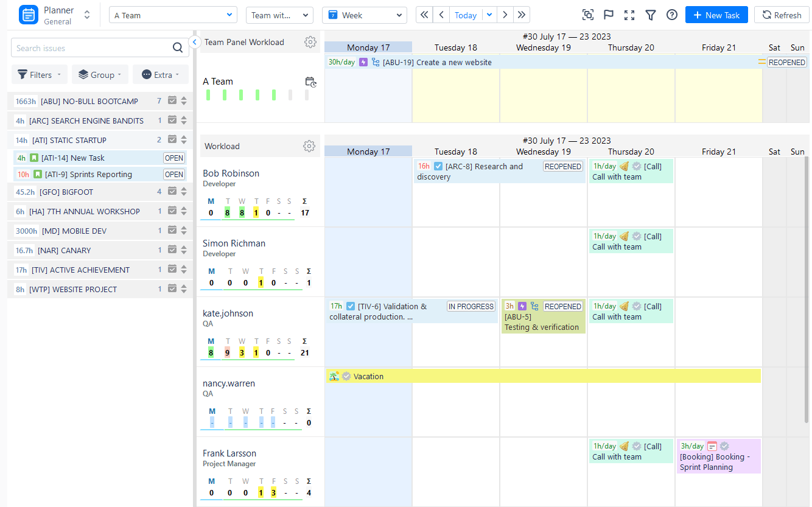
Task: Click the Planner calendar logo icon
Action: (28, 15)
